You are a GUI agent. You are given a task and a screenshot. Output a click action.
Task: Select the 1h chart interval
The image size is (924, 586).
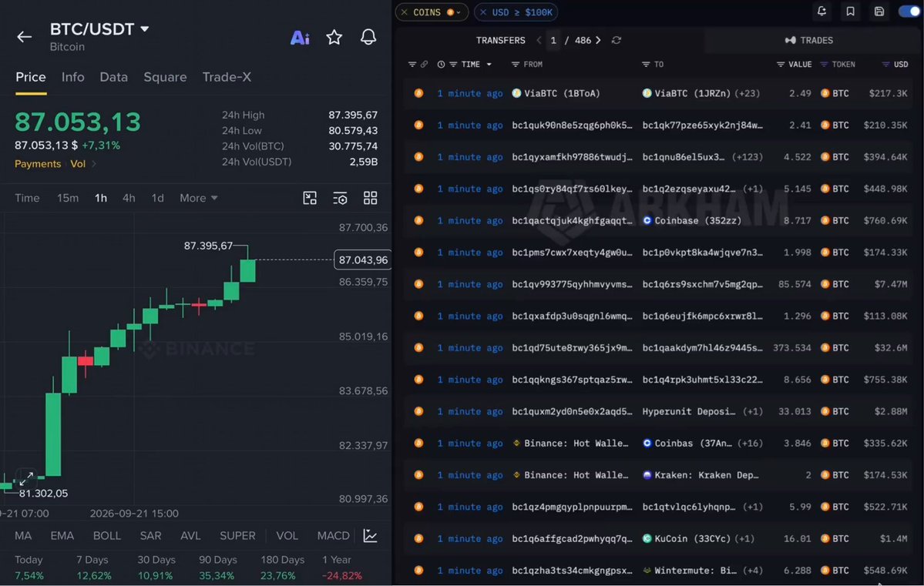point(101,198)
